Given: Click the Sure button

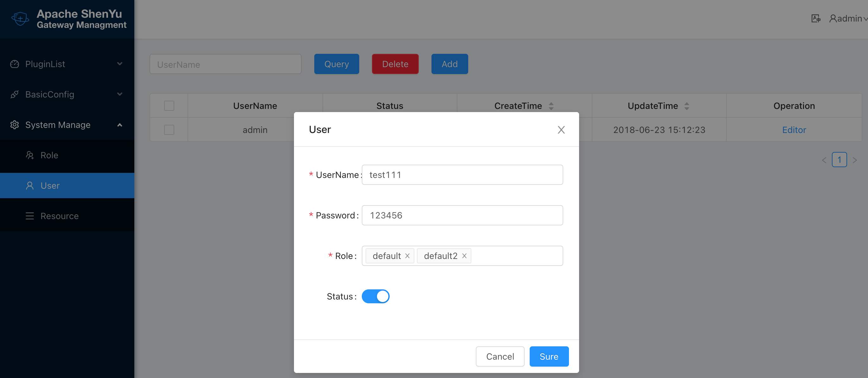Looking at the screenshot, I should pyautogui.click(x=549, y=356).
